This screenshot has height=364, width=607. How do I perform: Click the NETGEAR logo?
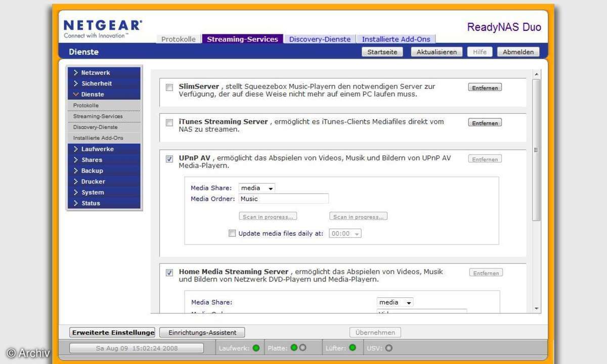point(103,29)
